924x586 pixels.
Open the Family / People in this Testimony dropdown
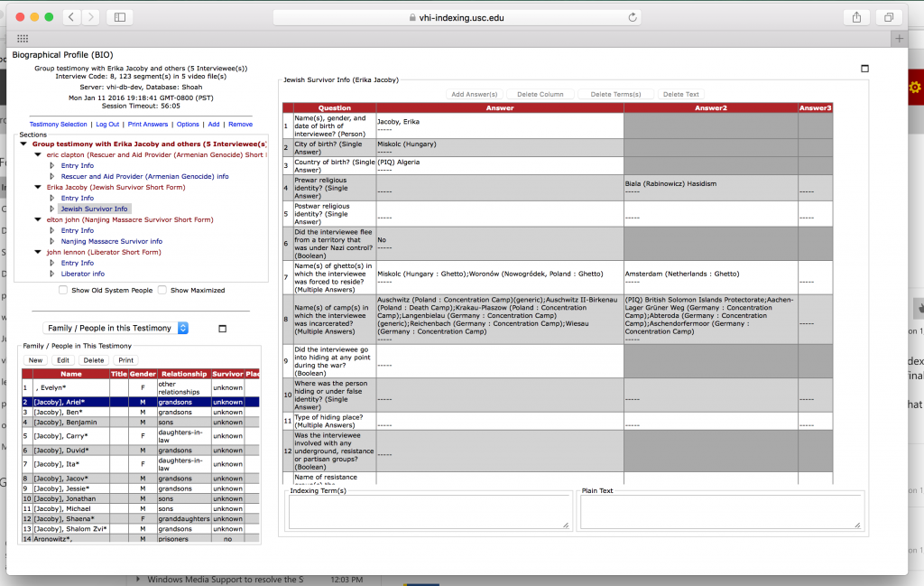point(115,328)
